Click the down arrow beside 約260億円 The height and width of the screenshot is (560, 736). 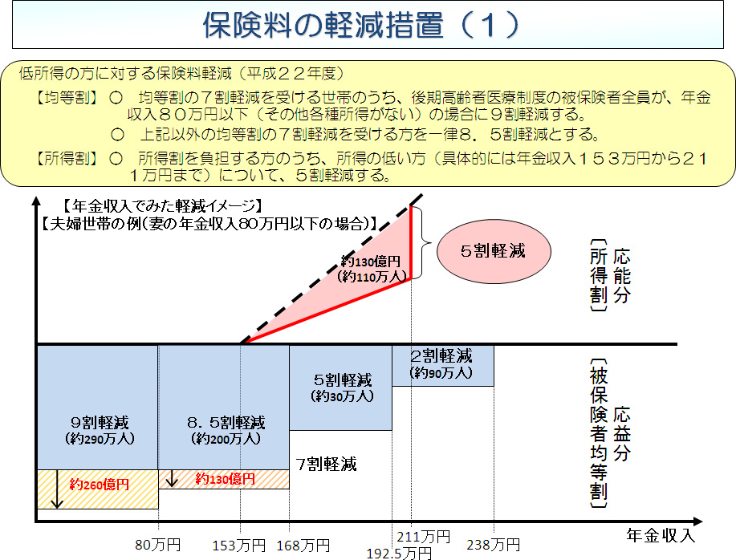[56, 490]
